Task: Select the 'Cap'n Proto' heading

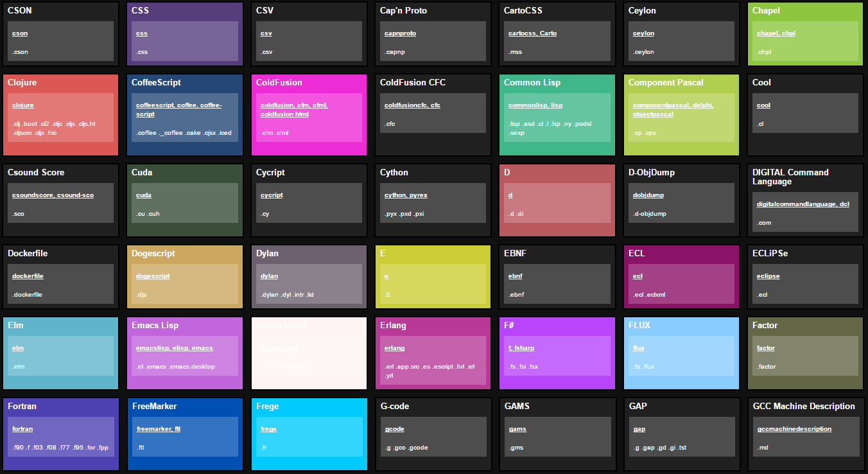Action: (403, 11)
